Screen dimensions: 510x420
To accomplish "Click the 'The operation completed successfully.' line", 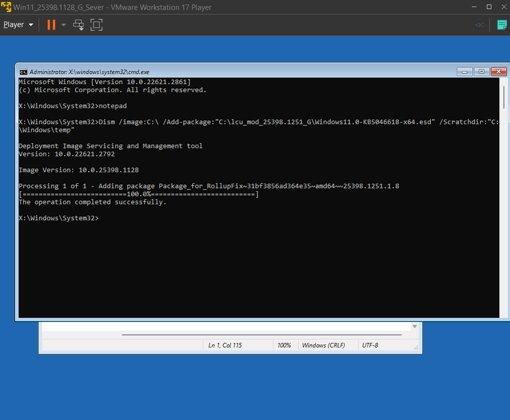I will point(92,202).
